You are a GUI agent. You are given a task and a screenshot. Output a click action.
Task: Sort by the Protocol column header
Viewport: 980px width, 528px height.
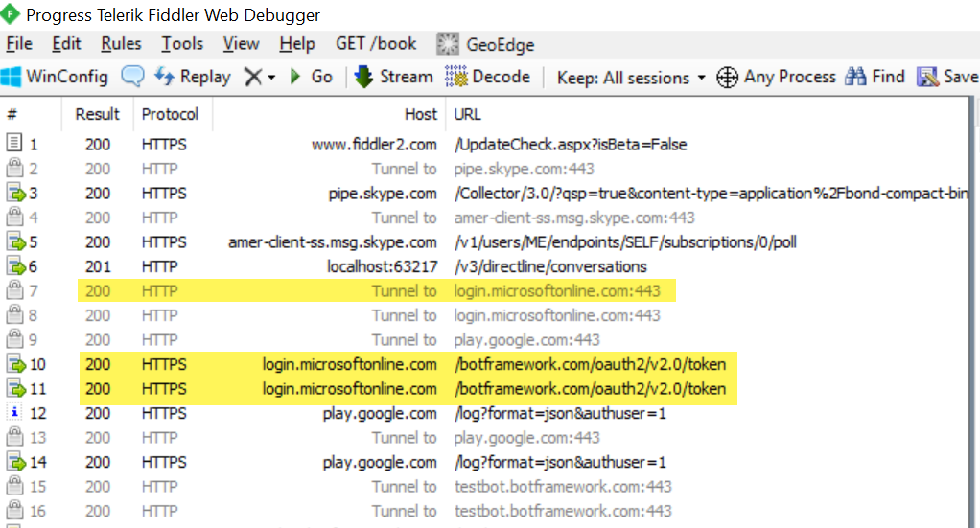[170, 114]
